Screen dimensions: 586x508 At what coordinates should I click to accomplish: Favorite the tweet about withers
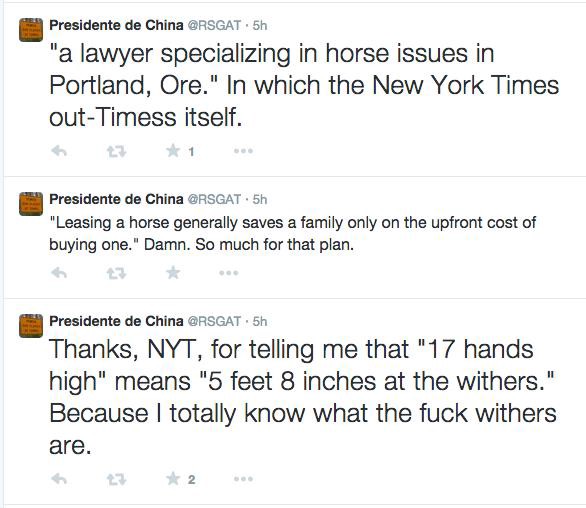pos(173,478)
